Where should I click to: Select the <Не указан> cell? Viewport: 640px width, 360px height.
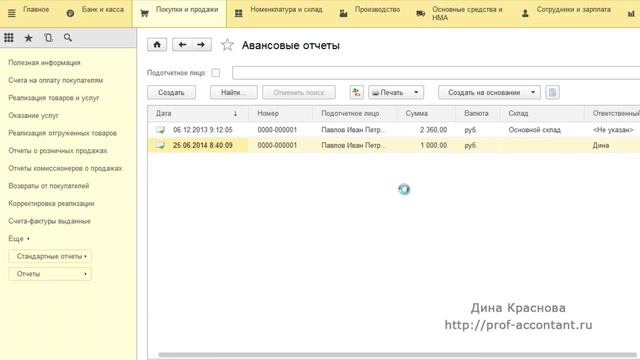pyautogui.click(x=613, y=130)
